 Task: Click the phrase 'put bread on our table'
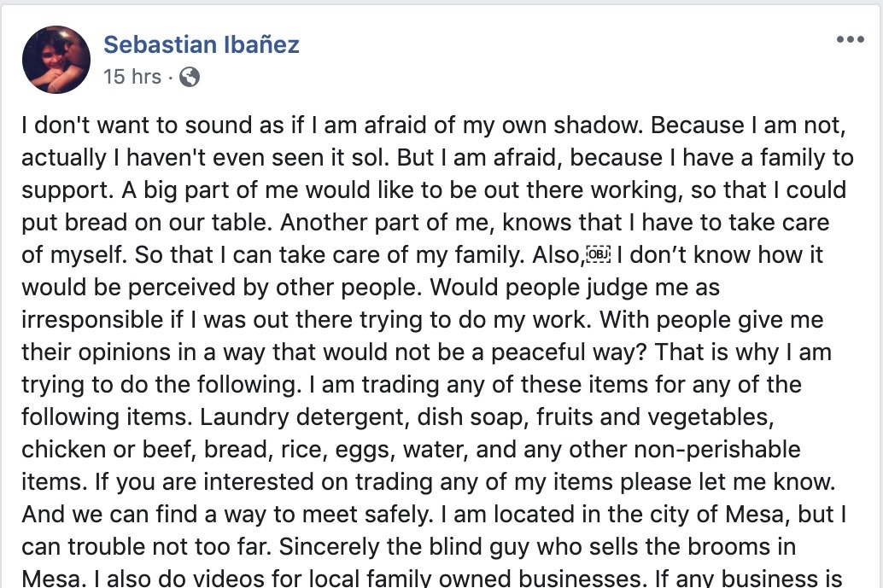pos(147,223)
